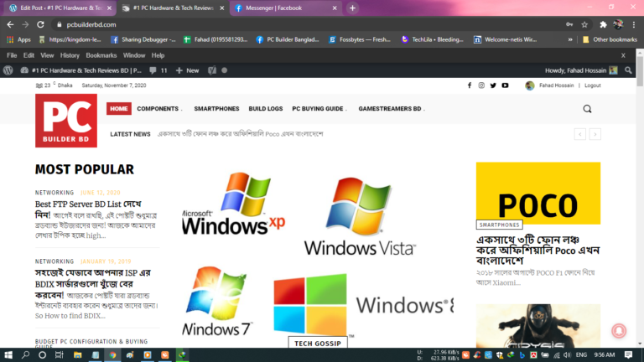
Task: Open the Other bookmarks folder
Action: pos(610,40)
